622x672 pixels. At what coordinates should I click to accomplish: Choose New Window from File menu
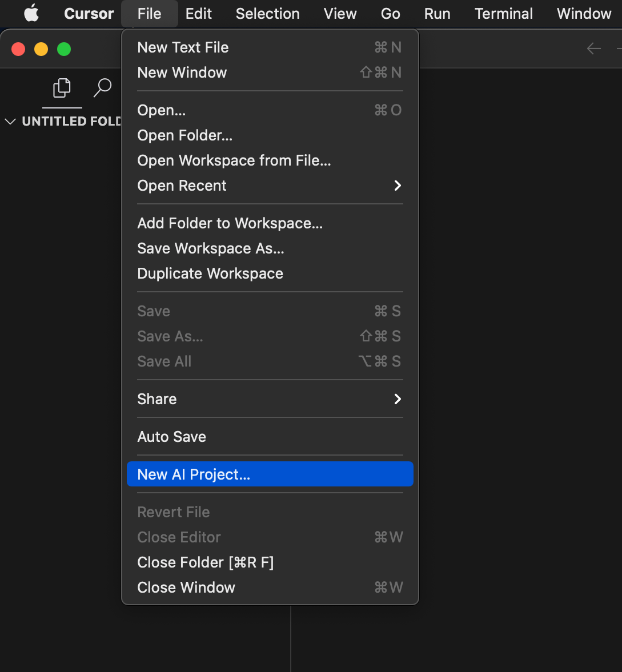[x=270, y=73]
